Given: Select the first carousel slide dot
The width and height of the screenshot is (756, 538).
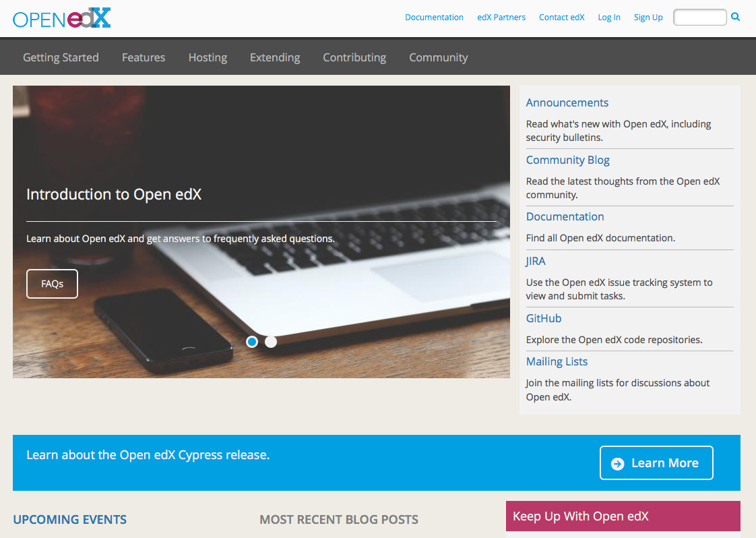Looking at the screenshot, I should 252,342.
